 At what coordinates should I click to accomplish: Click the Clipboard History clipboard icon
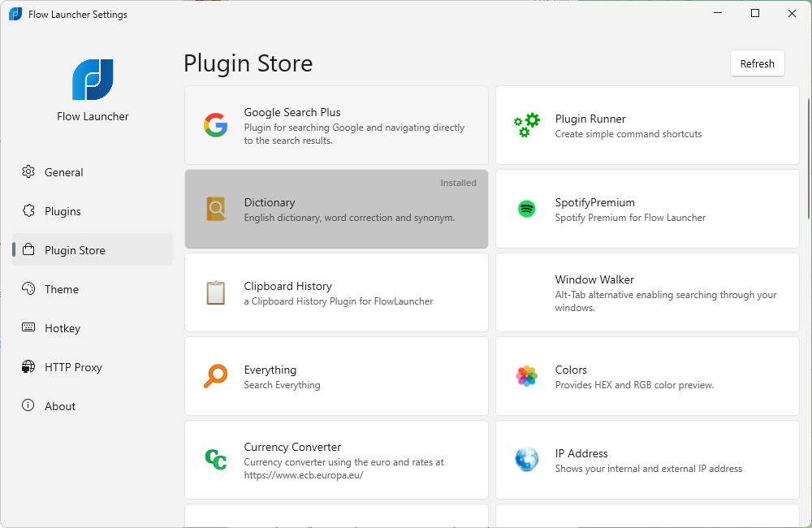215,292
